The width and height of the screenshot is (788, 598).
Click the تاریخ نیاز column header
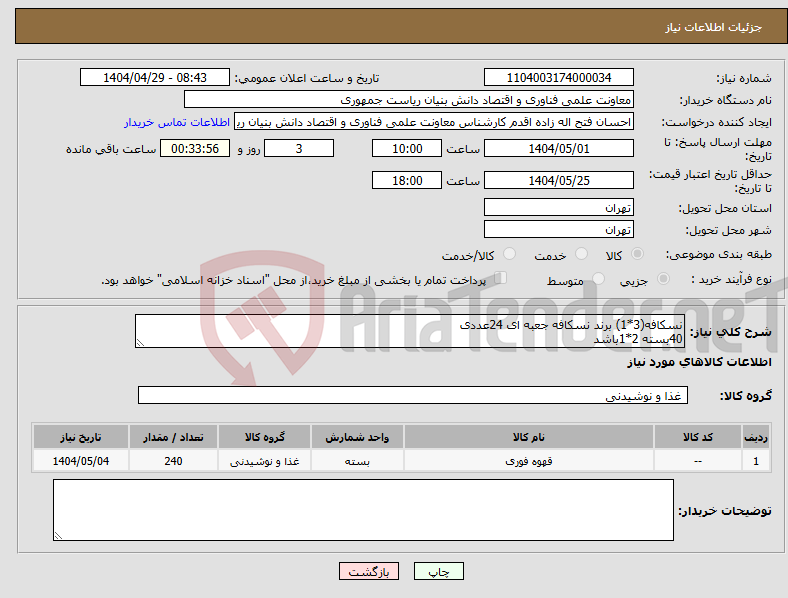tap(81, 437)
